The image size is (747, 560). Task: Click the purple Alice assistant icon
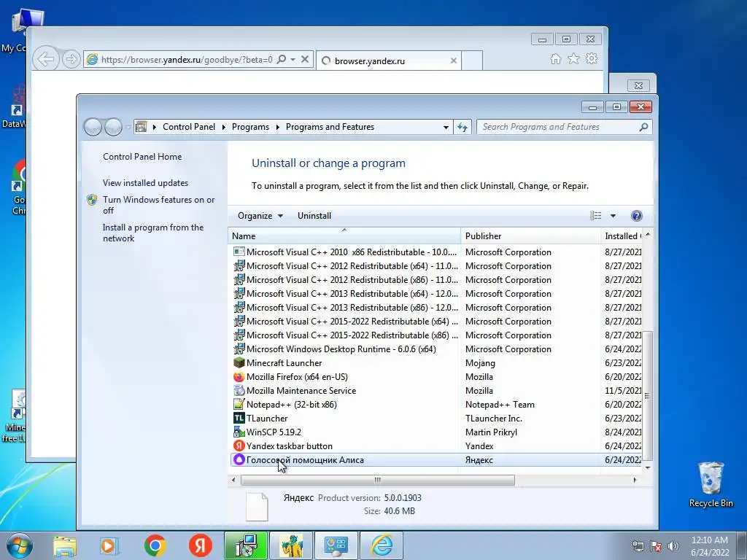[239, 459]
